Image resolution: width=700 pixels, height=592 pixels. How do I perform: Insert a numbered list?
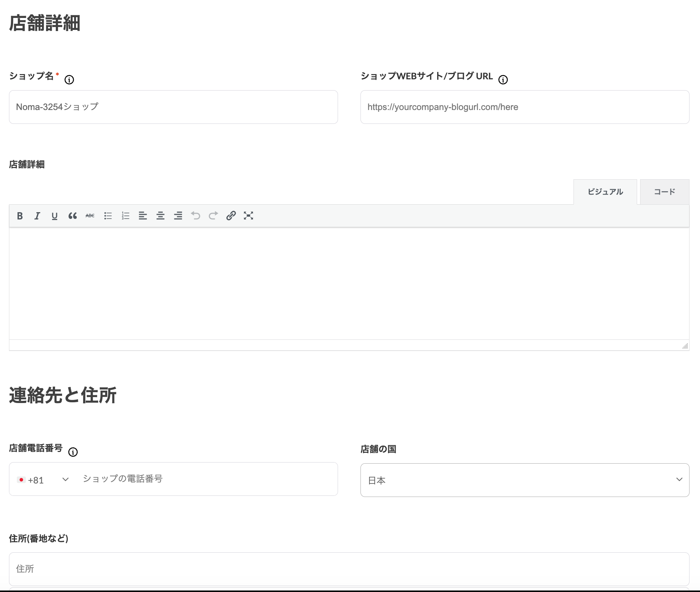point(125,216)
